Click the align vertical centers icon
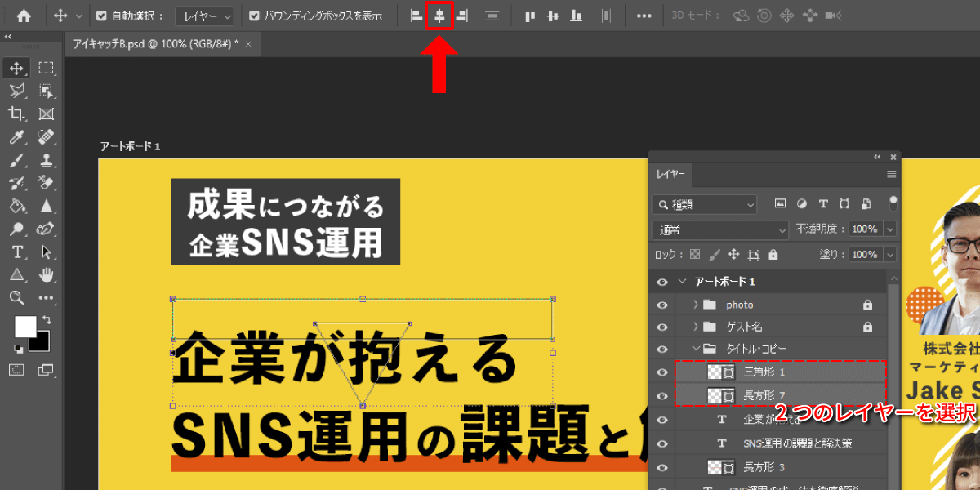The width and height of the screenshot is (980, 490). click(x=553, y=16)
